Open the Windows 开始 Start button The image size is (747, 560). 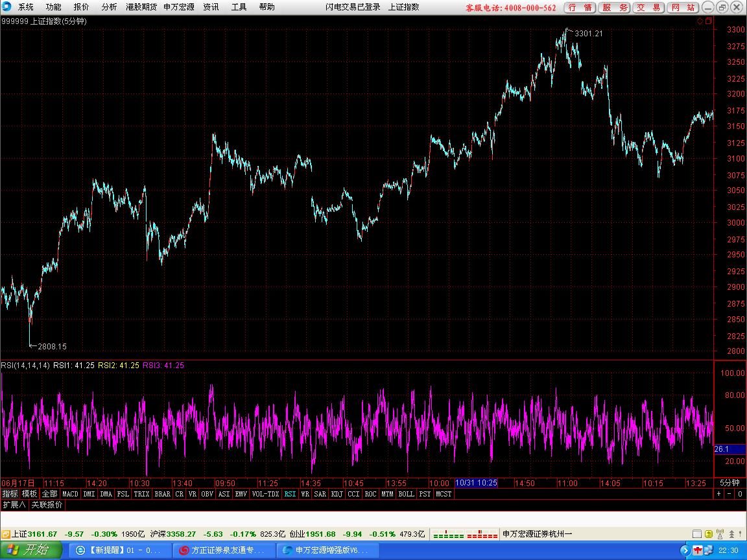[x=31, y=550]
